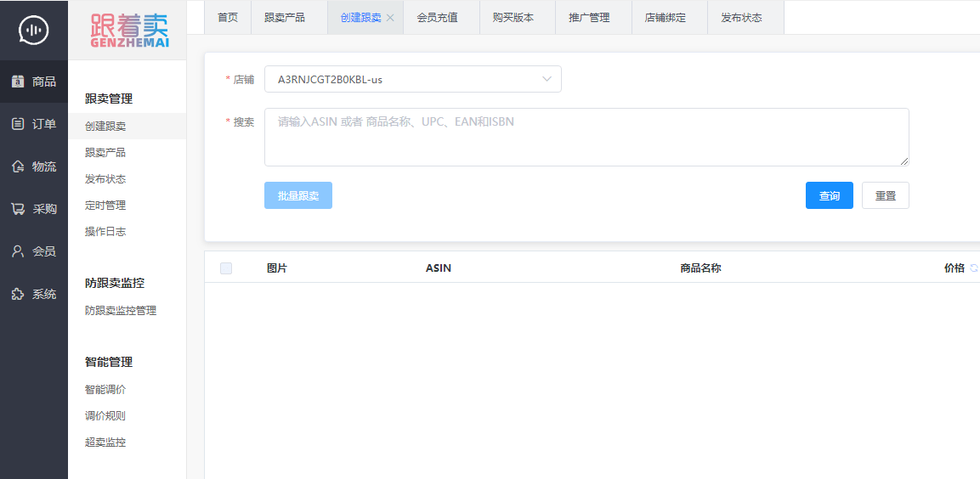980x479 pixels.
Task: Open the 系统 section in the sidebar
Action: coord(34,294)
